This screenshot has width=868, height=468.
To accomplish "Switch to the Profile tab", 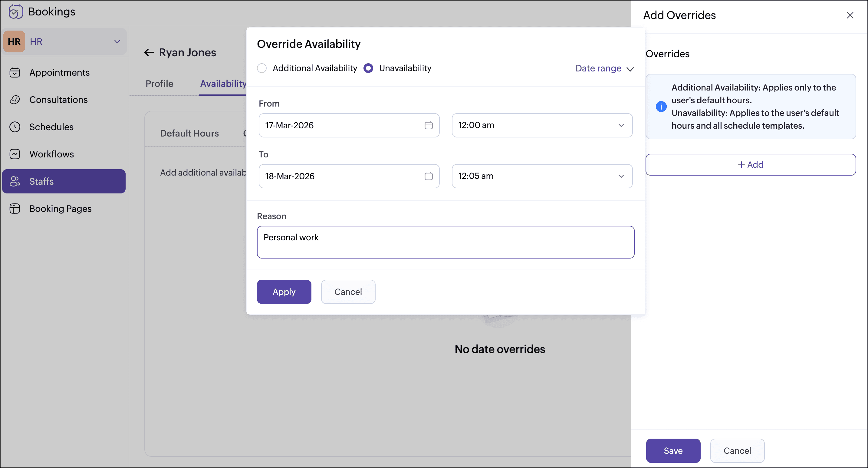I will pyautogui.click(x=159, y=84).
